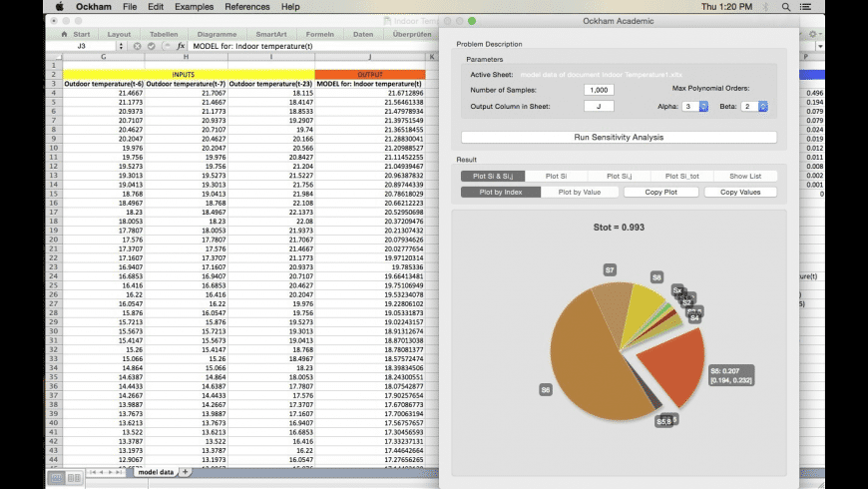This screenshot has height=489, width=868.
Task: Switch to the Formeln ribbon tab
Action: (x=319, y=34)
